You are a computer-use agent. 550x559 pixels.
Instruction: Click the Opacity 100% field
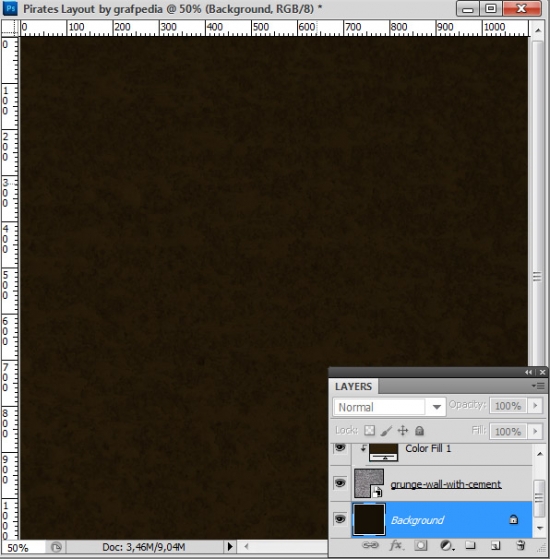508,406
